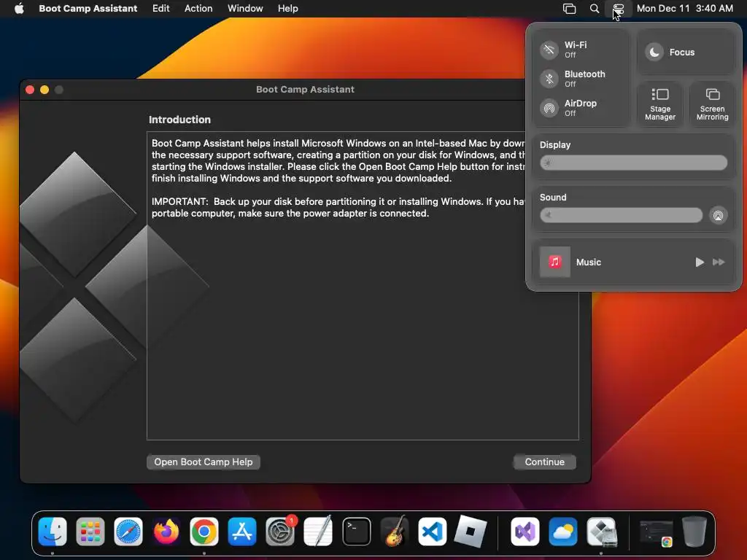Open TextEdit from the Dock
747x560 pixels.
pos(318,532)
